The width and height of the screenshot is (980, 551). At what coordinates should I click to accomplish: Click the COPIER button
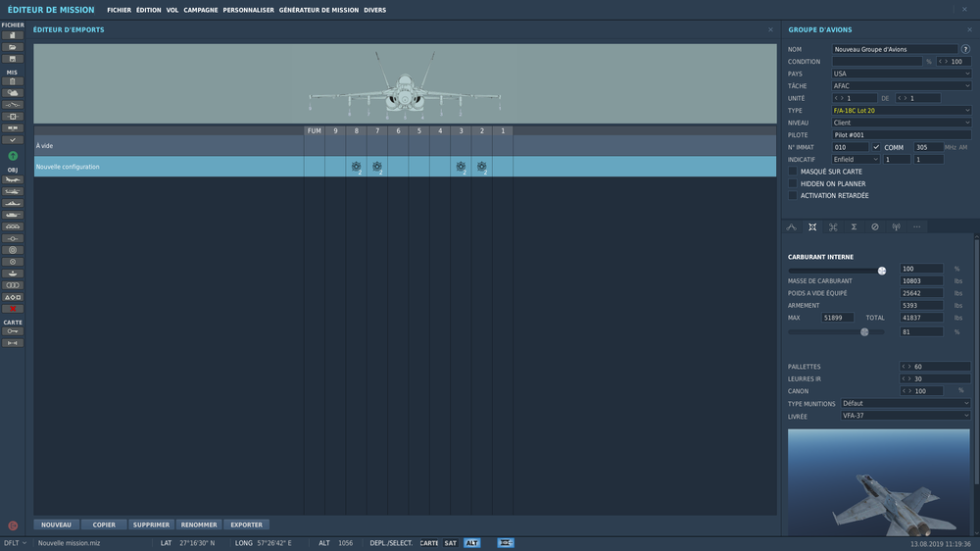(104, 525)
